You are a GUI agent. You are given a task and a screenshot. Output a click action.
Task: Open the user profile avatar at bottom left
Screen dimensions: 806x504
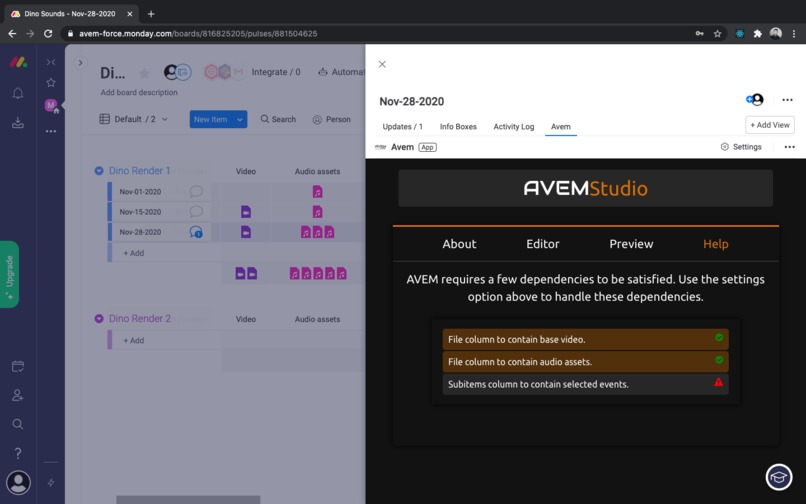(19, 482)
